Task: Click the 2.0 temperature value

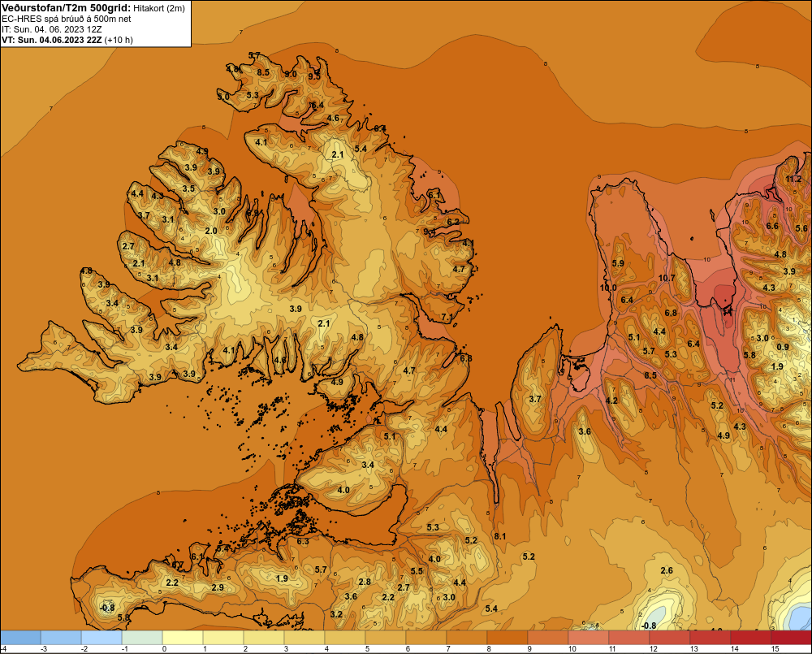Action: (211, 231)
